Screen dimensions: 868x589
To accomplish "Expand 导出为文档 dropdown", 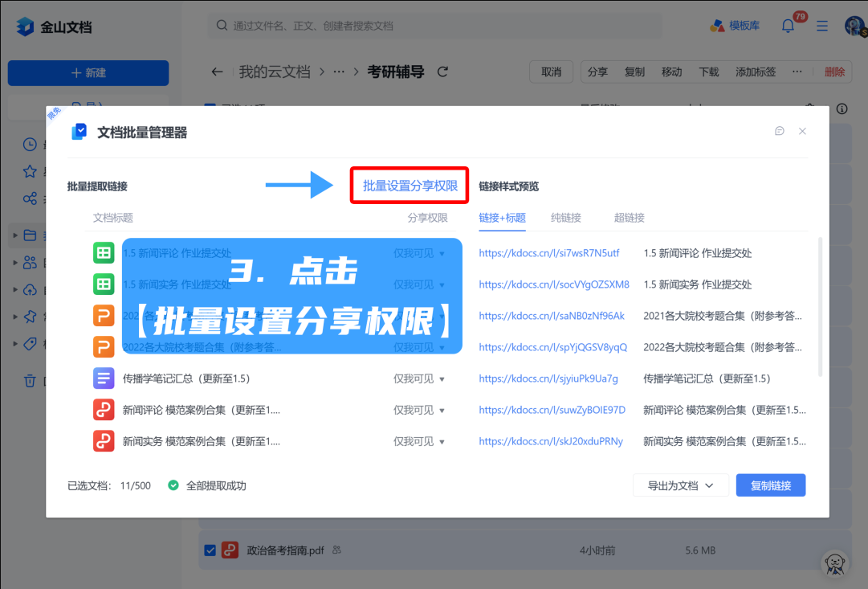I will point(681,485).
